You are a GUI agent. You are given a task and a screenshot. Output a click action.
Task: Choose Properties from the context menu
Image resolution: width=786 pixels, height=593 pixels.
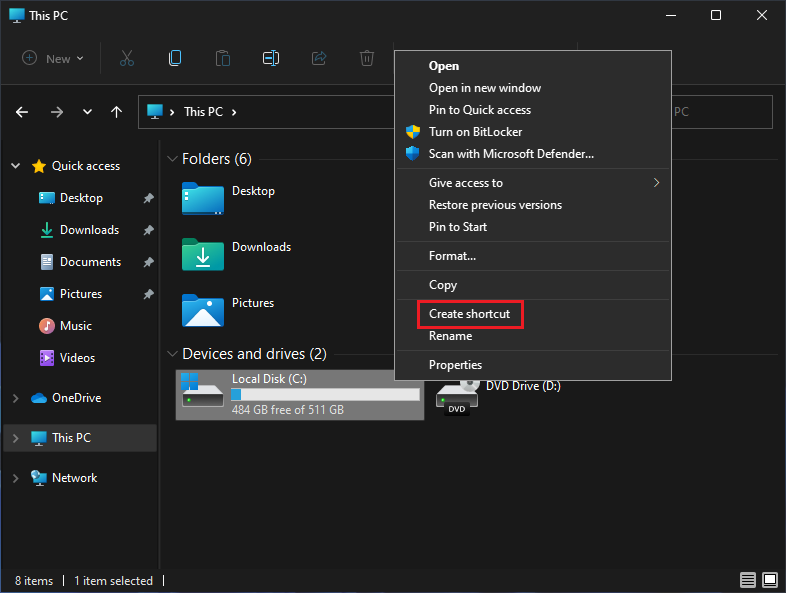coord(533,365)
